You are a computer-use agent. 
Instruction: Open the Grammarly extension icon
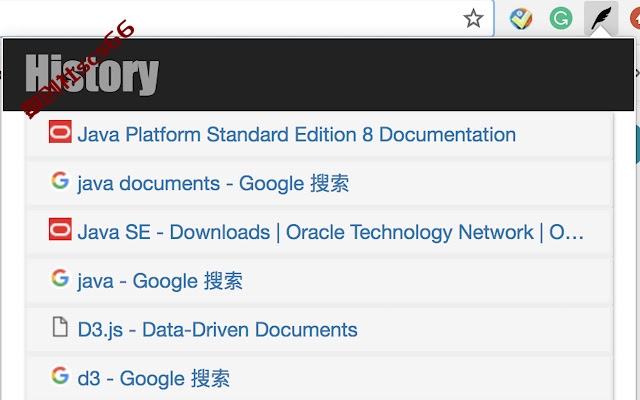(x=561, y=19)
